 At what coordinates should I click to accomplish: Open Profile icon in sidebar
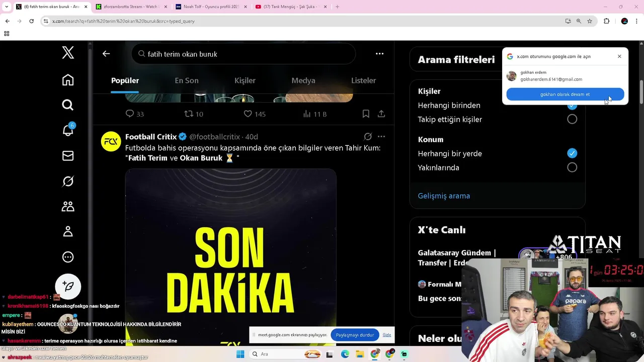pyautogui.click(x=68, y=231)
